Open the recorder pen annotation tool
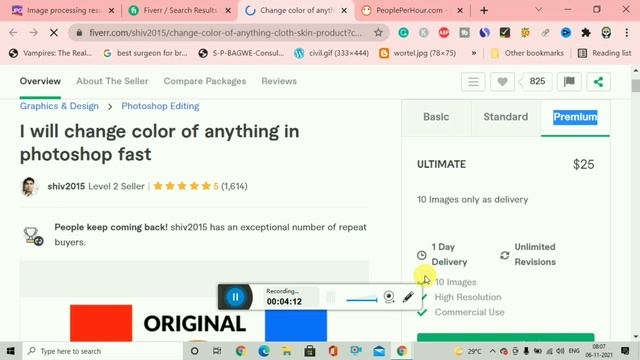This screenshot has width=640, height=360. coord(408,297)
